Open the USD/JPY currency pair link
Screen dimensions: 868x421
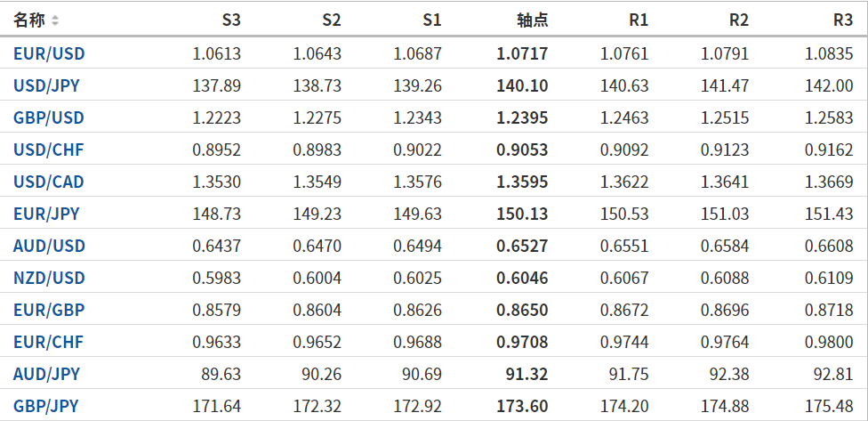pos(48,86)
